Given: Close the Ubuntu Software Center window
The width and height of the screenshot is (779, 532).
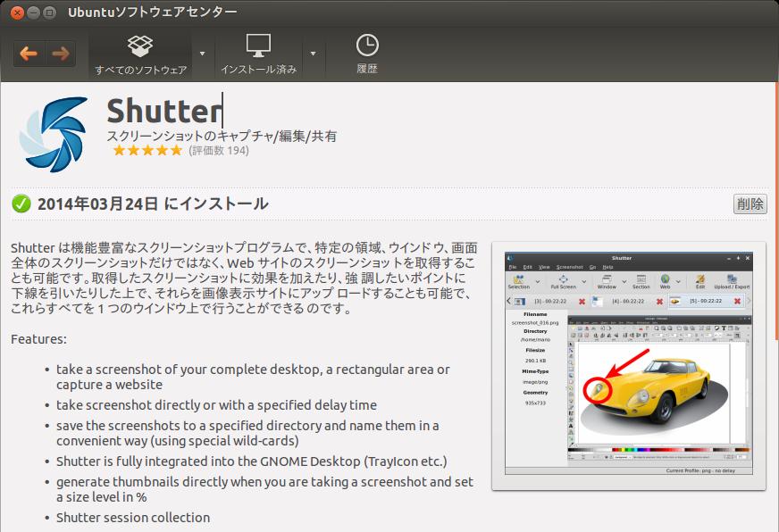Looking at the screenshot, I should point(17,12).
